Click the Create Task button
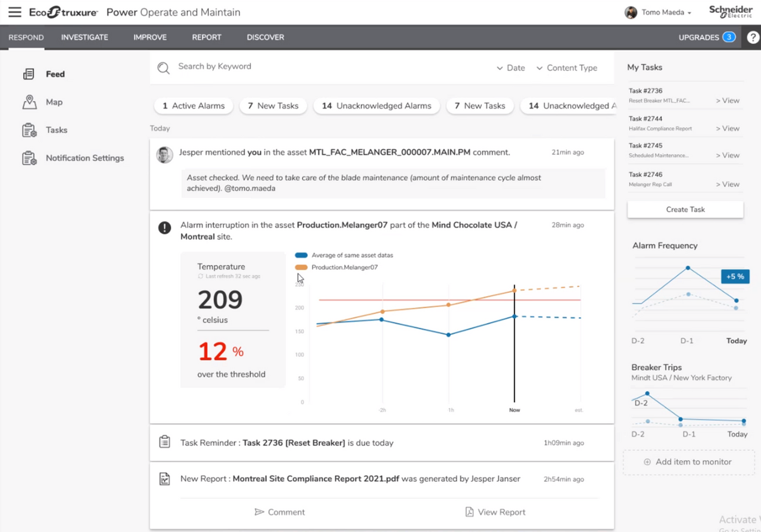 pos(685,209)
